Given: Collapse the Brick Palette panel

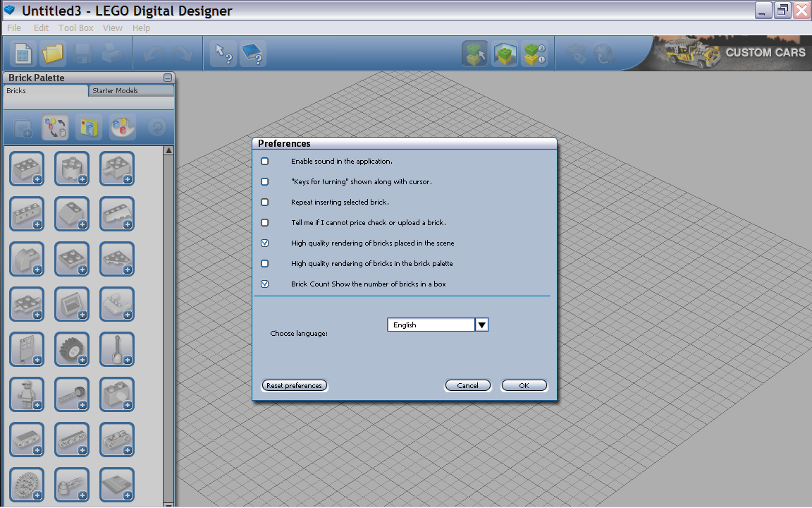Looking at the screenshot, I should [x=168, y=78].
